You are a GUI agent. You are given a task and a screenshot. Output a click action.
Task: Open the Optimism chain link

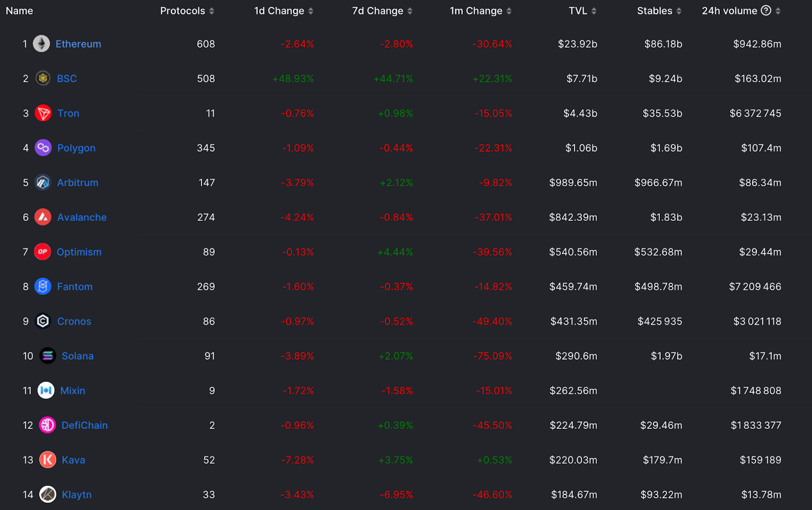point(79,252)
